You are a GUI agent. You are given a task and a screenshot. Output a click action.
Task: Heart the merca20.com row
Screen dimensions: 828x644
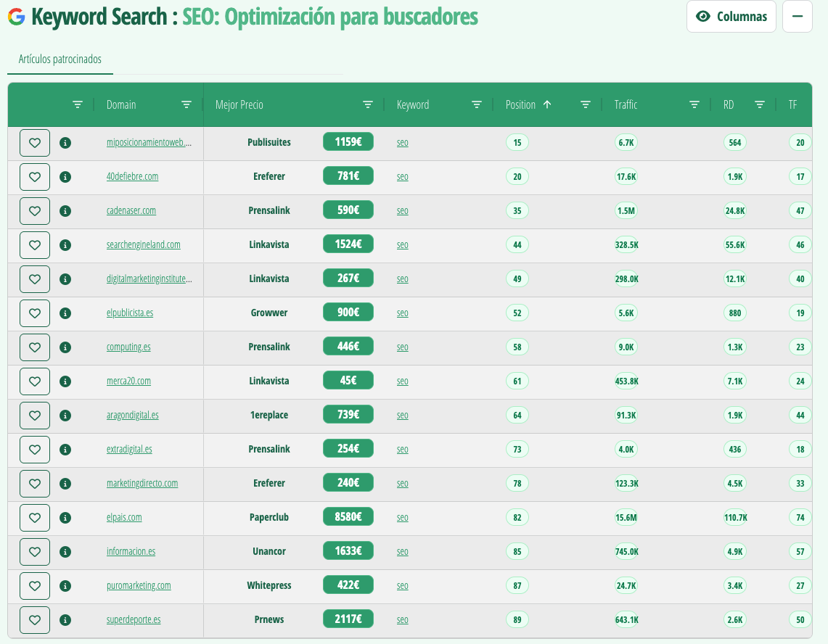coord(35,381)
